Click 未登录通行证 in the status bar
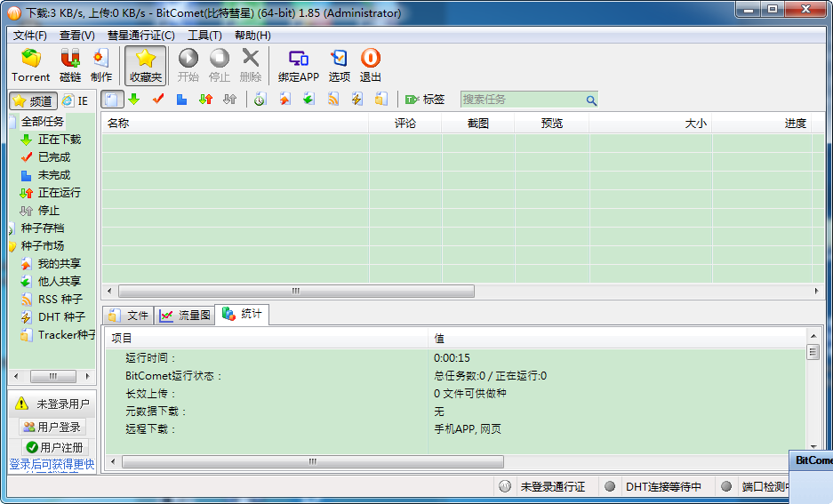 (x=552, y=487)
